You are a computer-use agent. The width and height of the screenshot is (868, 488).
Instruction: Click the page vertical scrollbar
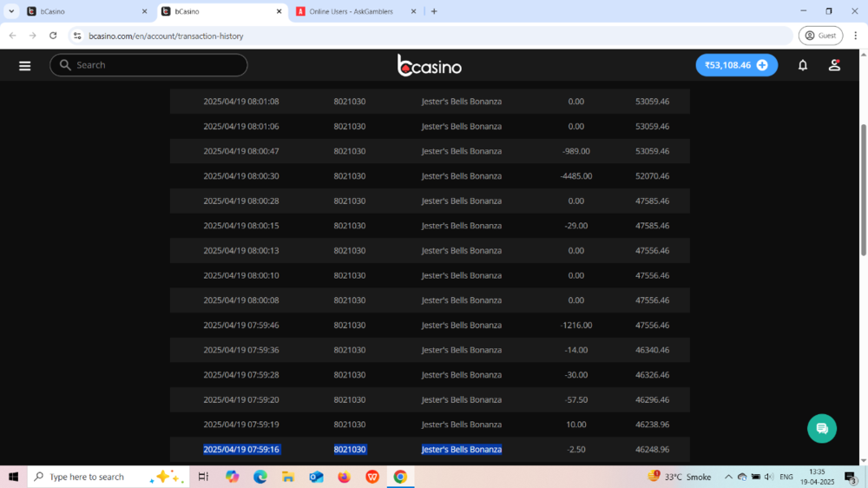(x=863, y=191)
